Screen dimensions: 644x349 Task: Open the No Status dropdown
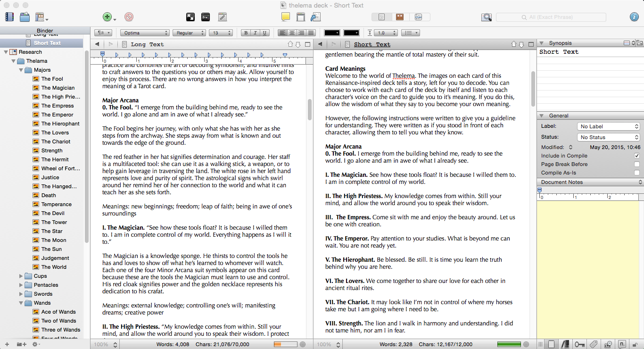pos(608,137)
